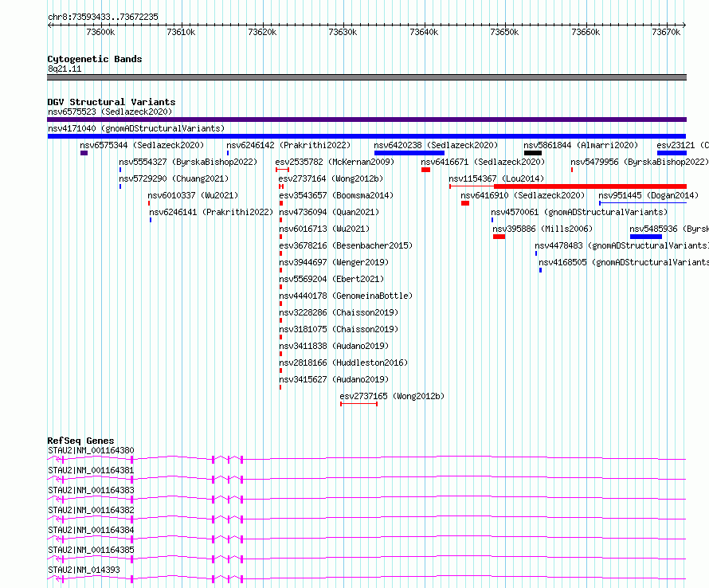Click the black nsv5861844 (Almarri2020) bar
The image size is (709, 588).
(533, 153)
